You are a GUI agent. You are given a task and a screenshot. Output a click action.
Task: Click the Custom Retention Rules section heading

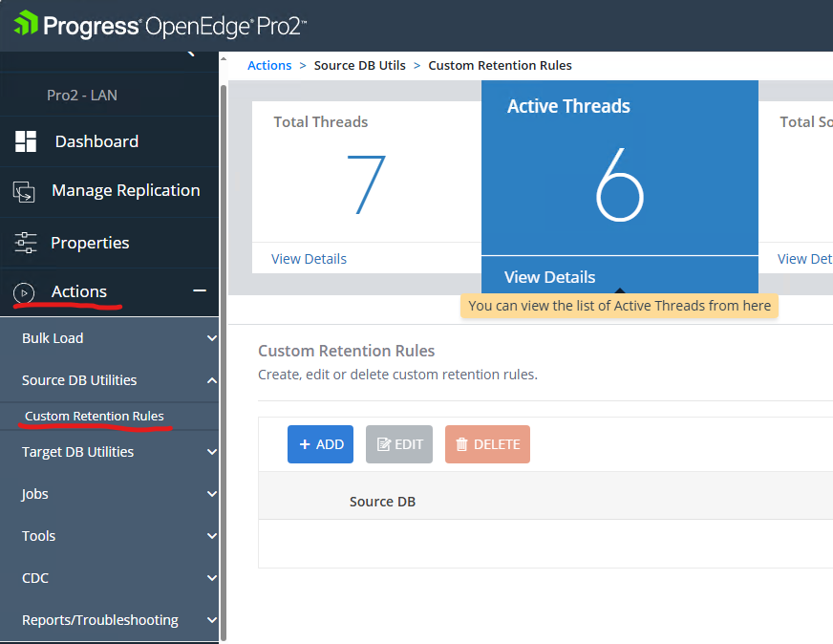tap(347, 351)
